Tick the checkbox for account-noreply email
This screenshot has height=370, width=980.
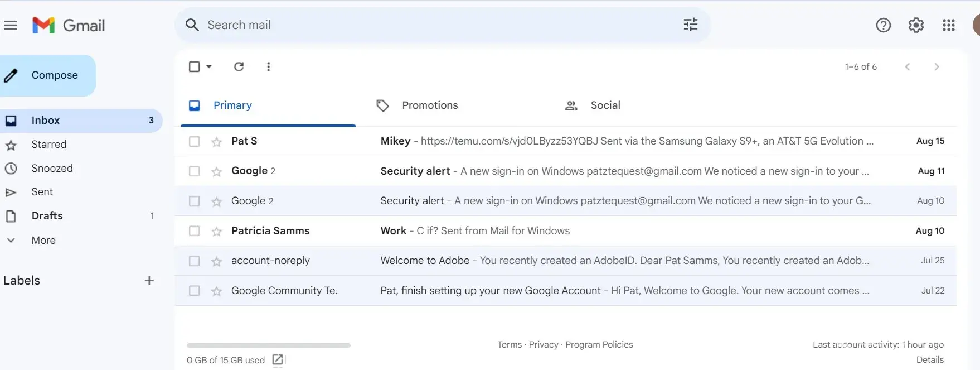[194, 261]
